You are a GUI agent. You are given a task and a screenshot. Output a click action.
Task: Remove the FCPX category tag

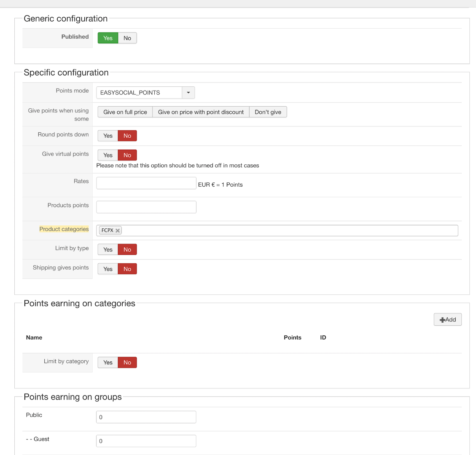118,230
